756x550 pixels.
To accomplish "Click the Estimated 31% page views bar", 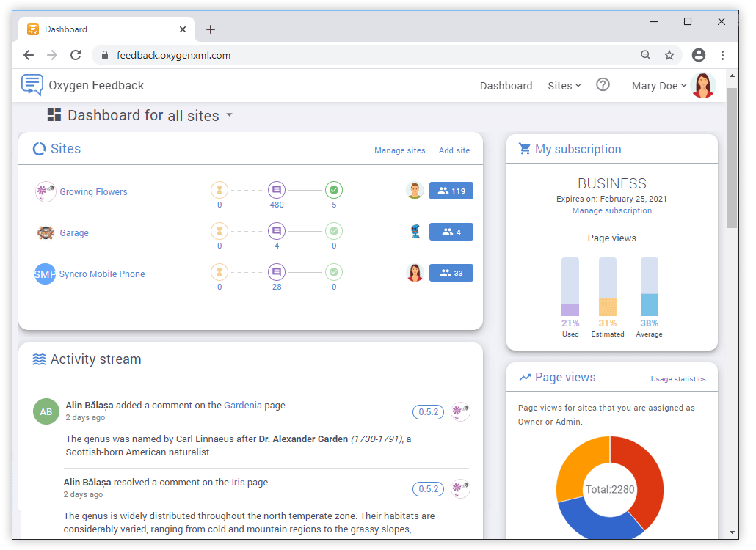I will 608,287.
